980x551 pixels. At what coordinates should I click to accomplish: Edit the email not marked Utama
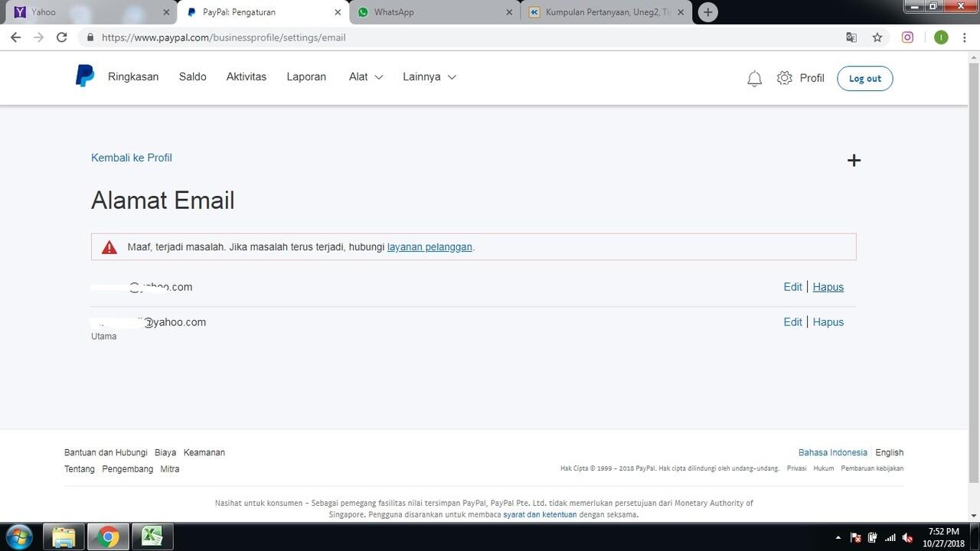click(x=792, y=287)
